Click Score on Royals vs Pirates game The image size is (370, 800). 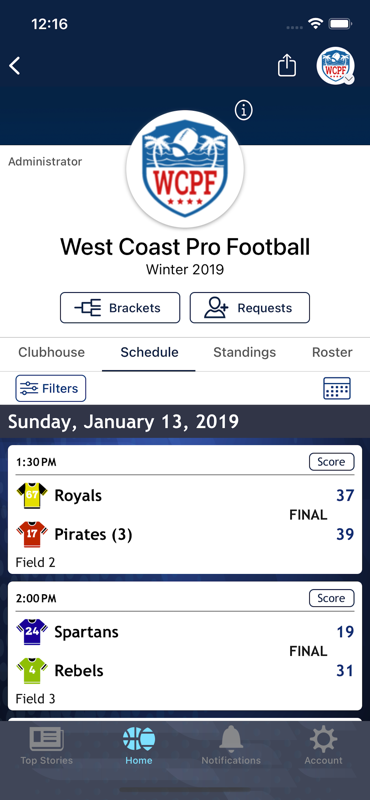331,462
